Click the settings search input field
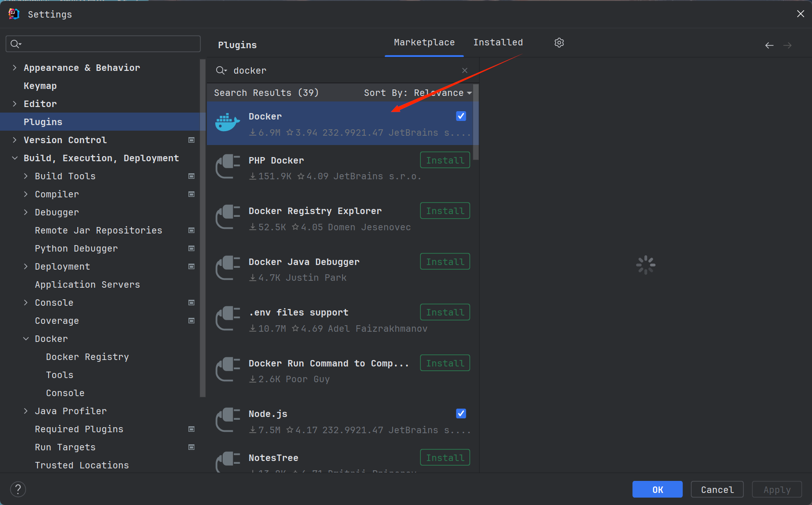This screenshot has height=505, width=812. click(103, 44)
